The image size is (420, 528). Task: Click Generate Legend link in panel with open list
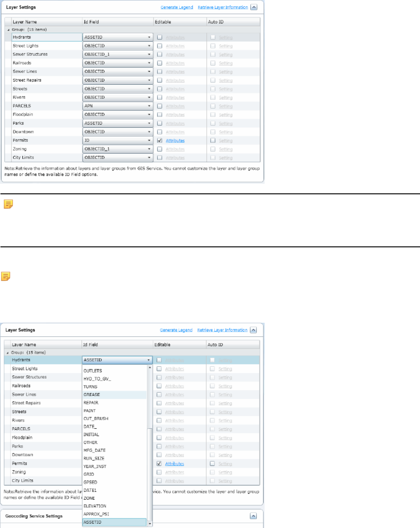point(176,330)
